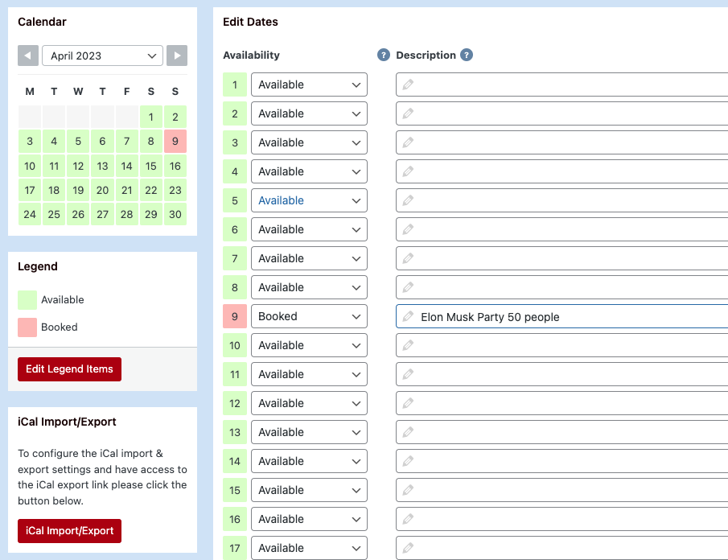This screenshot has height=560, width=728.
Task: Open the April 2023 month dropdown
Action: pos(103,56)
